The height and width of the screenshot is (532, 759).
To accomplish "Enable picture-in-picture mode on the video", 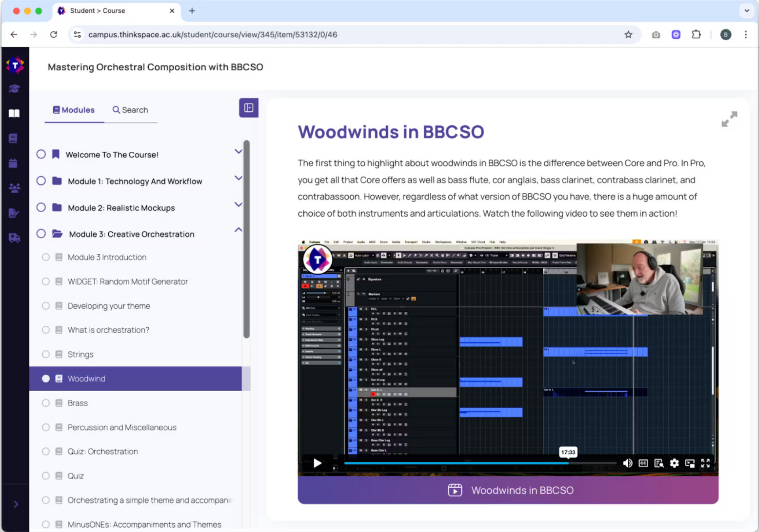I will pyautogui.click(x=690, y=463).
